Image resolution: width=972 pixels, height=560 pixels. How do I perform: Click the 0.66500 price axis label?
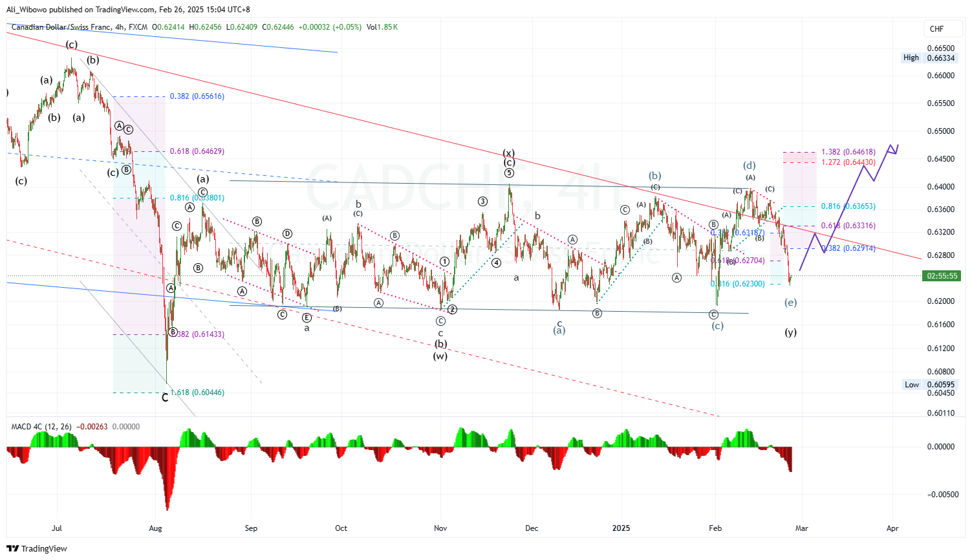pyautogui.click(x=940, y=48)
